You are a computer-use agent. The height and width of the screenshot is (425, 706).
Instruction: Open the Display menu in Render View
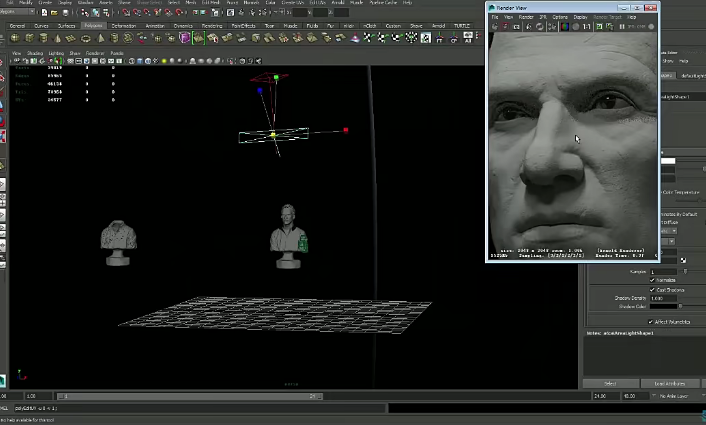tap(580, 17)
